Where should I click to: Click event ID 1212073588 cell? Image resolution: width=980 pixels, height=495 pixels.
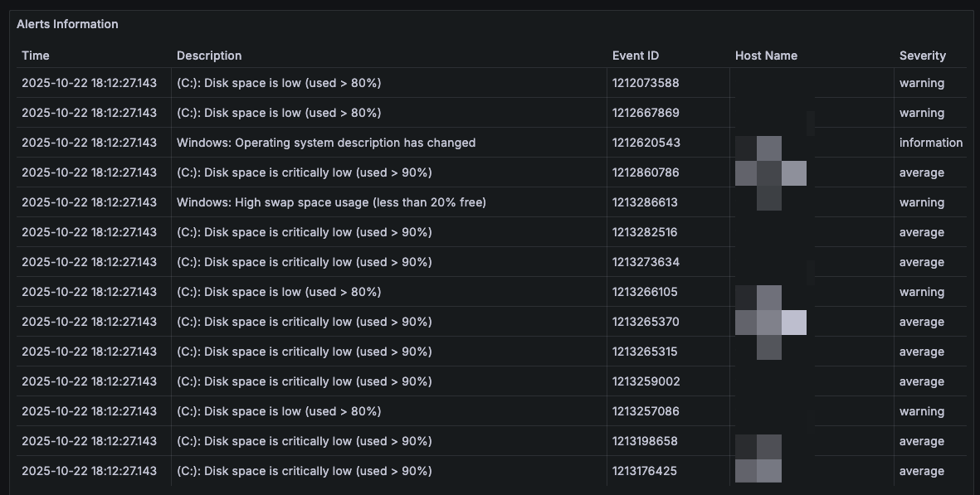646,83
